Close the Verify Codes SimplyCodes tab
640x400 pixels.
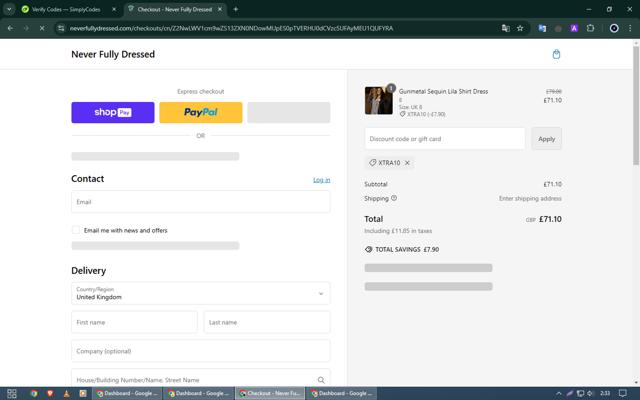coord(114,9)
